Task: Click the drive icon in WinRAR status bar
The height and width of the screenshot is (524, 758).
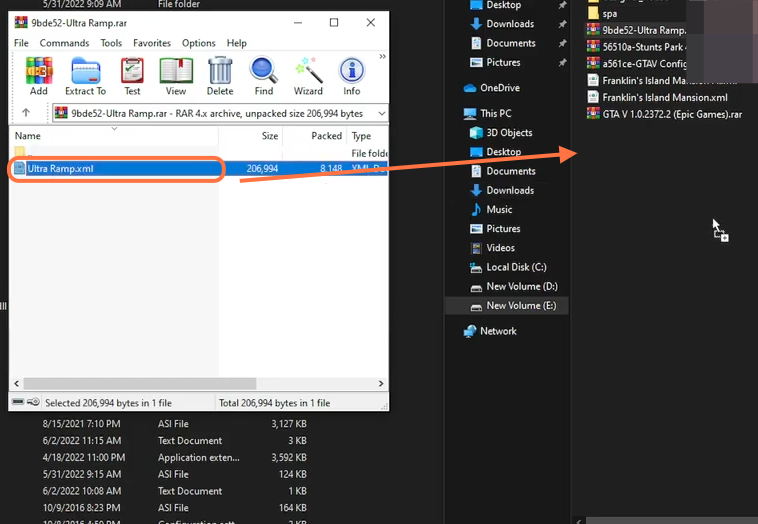Action: pyautogui.click(x=18, y=402)
